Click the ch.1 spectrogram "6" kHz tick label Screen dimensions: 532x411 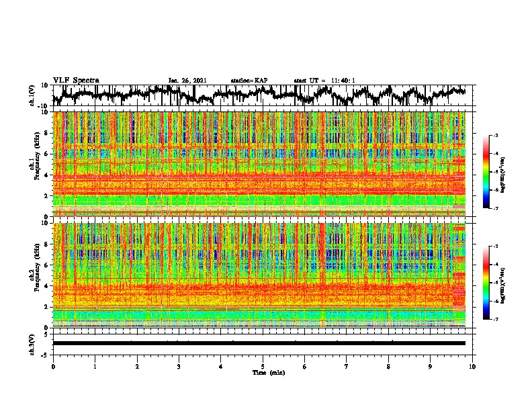(x=46, y=154)
